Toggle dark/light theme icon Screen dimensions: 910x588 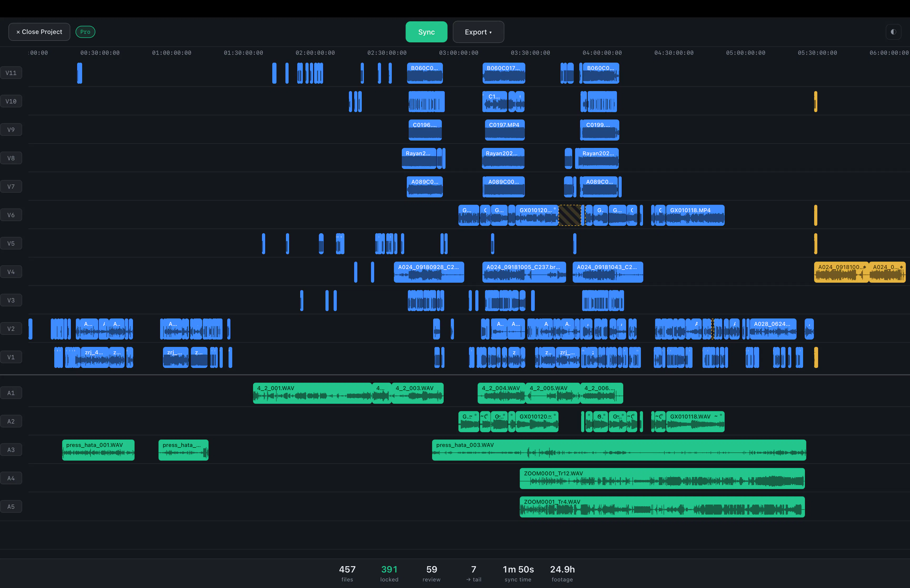pyautogui.click(x=893, y=32)
